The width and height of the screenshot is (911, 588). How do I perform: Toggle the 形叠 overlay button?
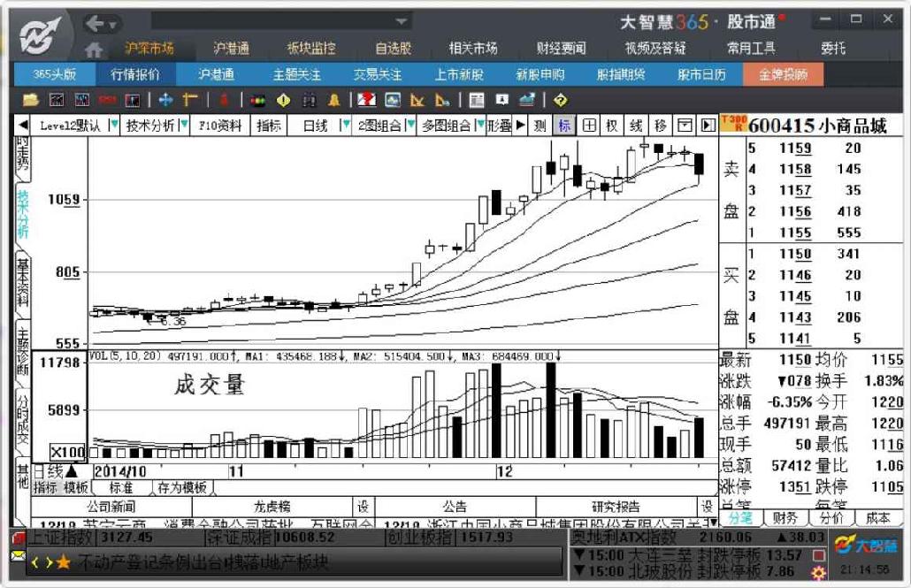pyautogui.click(x=500, y=126)
